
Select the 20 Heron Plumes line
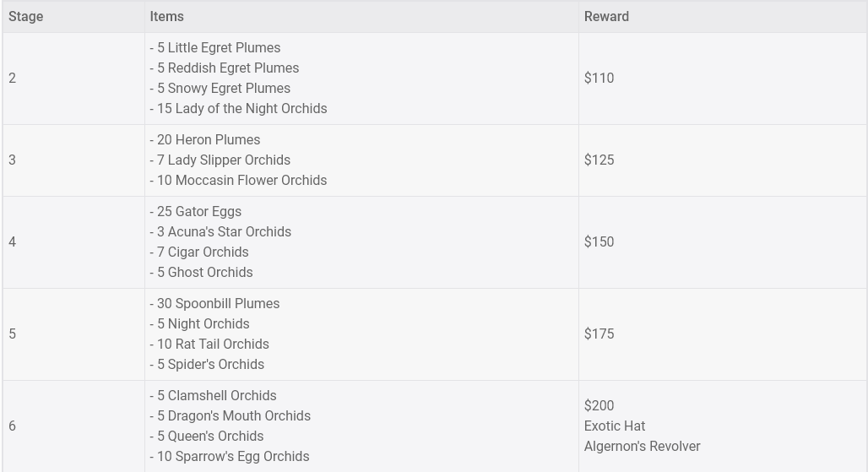pyautogui.click(x=208, y=140)
